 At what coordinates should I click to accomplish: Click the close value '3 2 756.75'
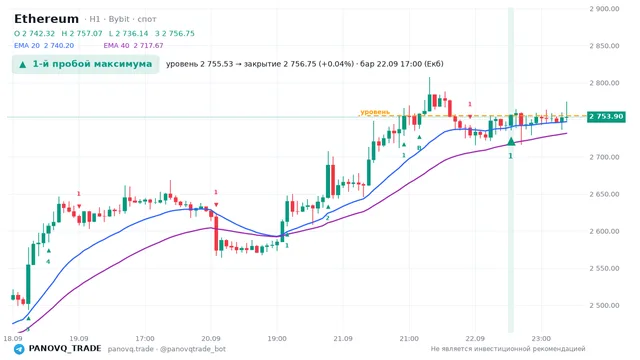point(175,33)
